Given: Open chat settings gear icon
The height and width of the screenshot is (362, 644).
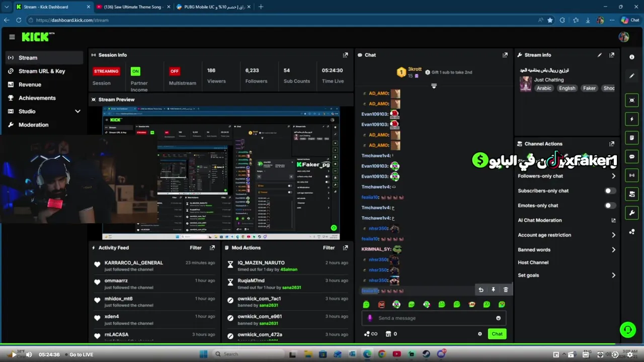Looking at the screenshot, I should (x=480, y=334).
